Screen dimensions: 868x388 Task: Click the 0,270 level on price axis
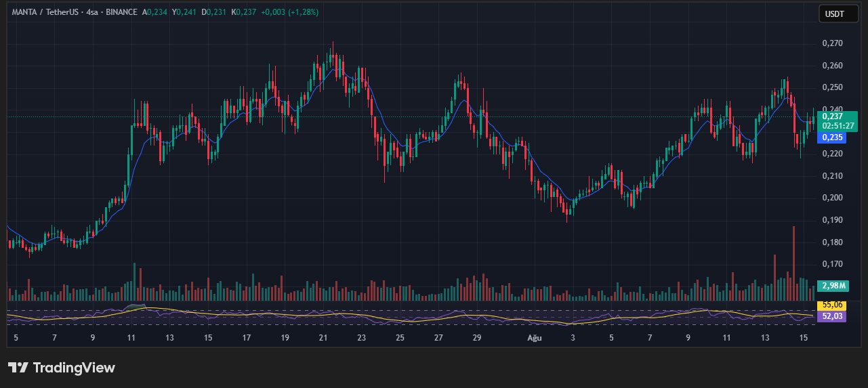(832, 43)
